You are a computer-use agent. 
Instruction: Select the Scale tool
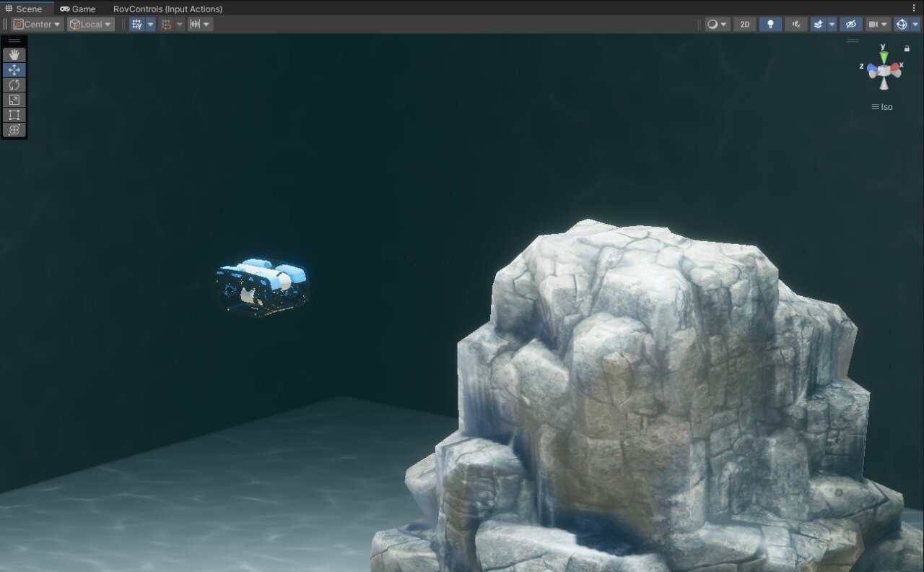pyautogui.click(x=14, y=100)
